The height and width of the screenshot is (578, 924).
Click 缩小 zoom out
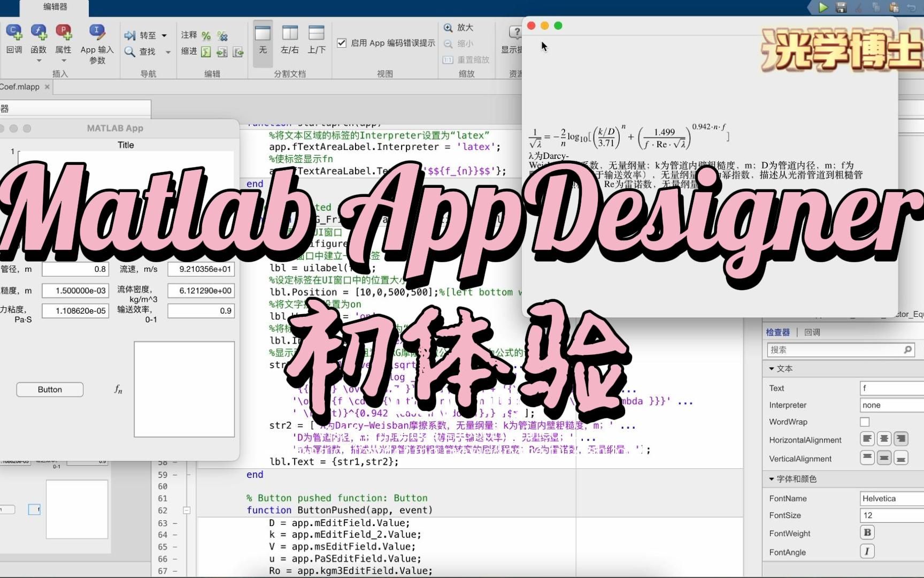pos(459,43)
